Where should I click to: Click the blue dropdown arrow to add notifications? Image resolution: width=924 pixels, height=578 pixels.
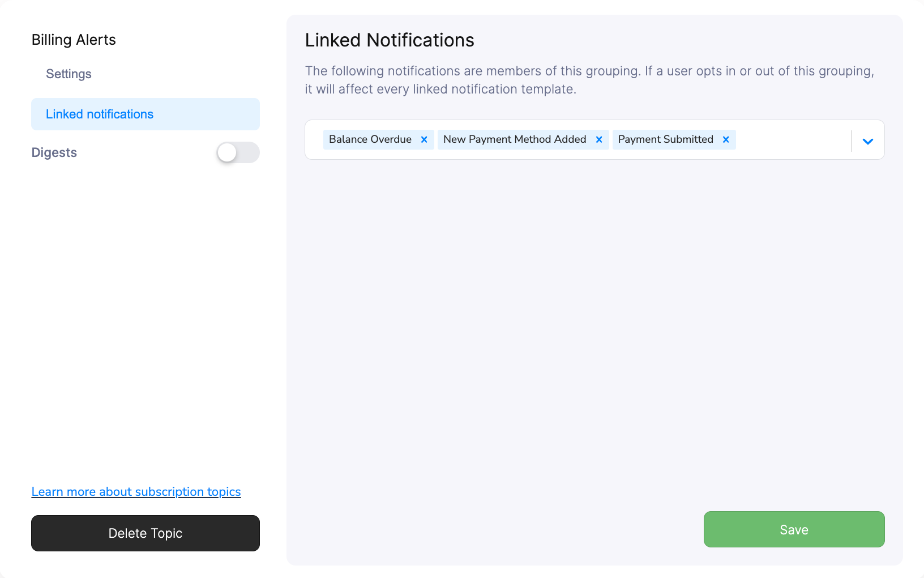tap(867, 141)
